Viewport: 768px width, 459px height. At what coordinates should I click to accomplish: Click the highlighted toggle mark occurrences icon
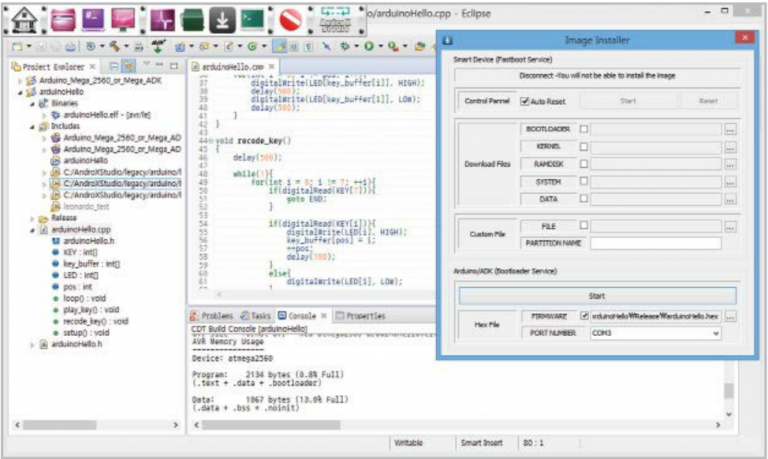(280, 47)
